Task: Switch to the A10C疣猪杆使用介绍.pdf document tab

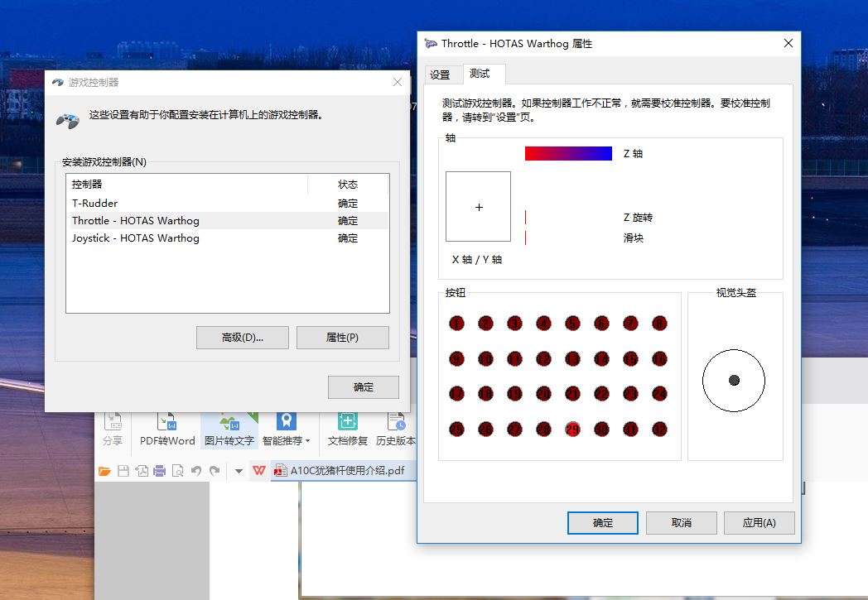Action: pyautogui.click(x=342, y=471)
